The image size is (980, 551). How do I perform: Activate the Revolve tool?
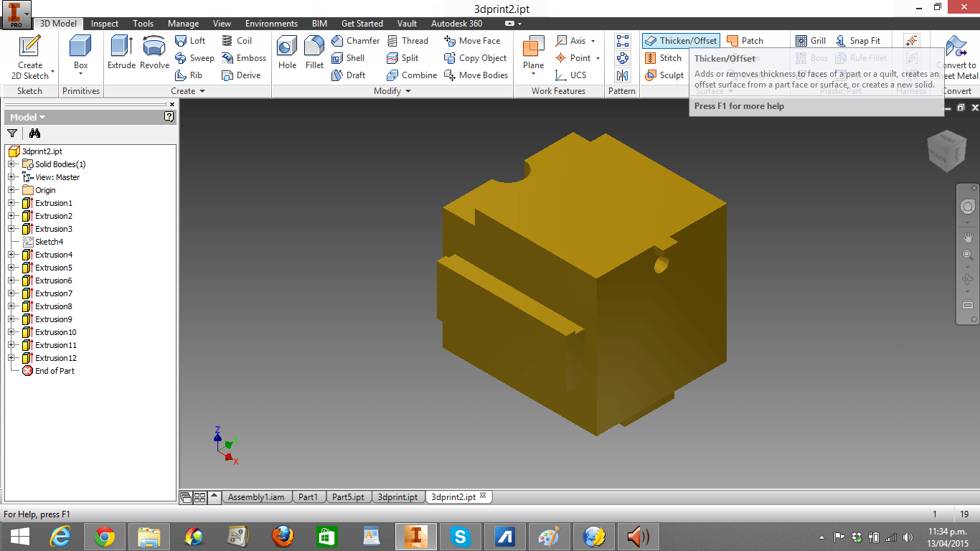[154, 52]
